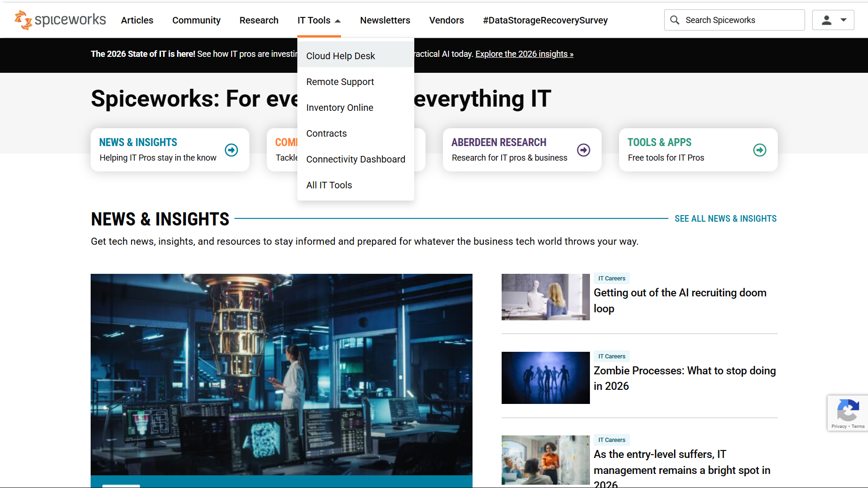Open the Zombie Processes article thumbnail
This screenshot has height=488, width=868.
tap(545, 378)
